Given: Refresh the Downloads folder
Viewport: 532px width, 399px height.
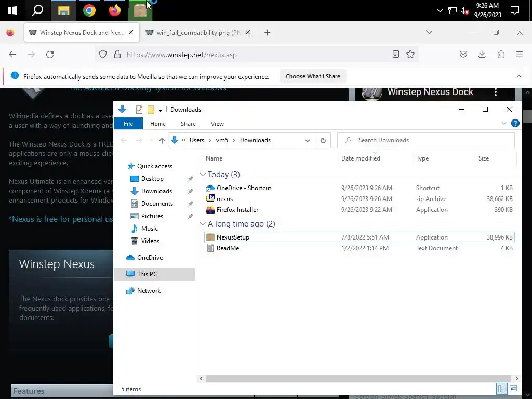Looking at the screenshot, I should pyautogui.click(x=323, y=140).
